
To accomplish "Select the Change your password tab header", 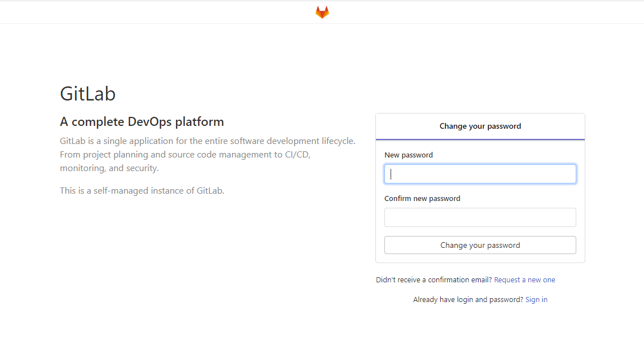I will (x=480, y=126).
